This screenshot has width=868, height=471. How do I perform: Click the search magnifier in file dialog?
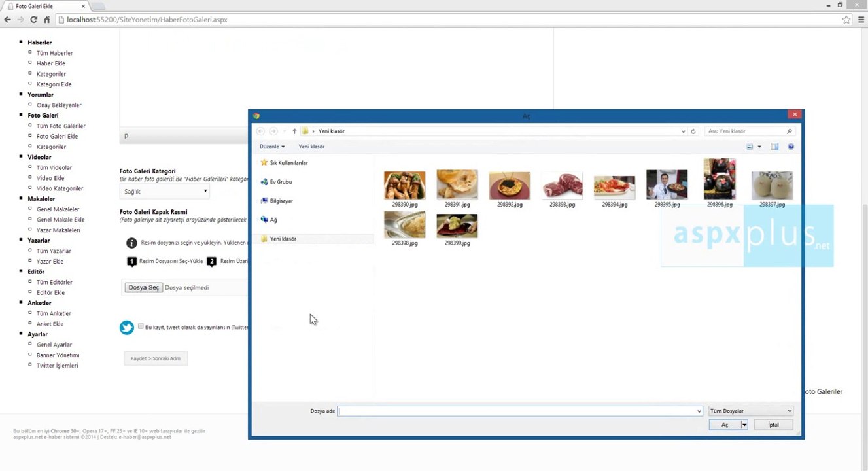tap(790, 131)
